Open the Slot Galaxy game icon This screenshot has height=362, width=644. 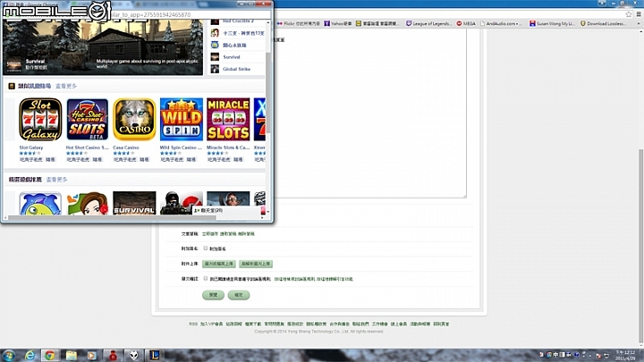tap(40, 120)
